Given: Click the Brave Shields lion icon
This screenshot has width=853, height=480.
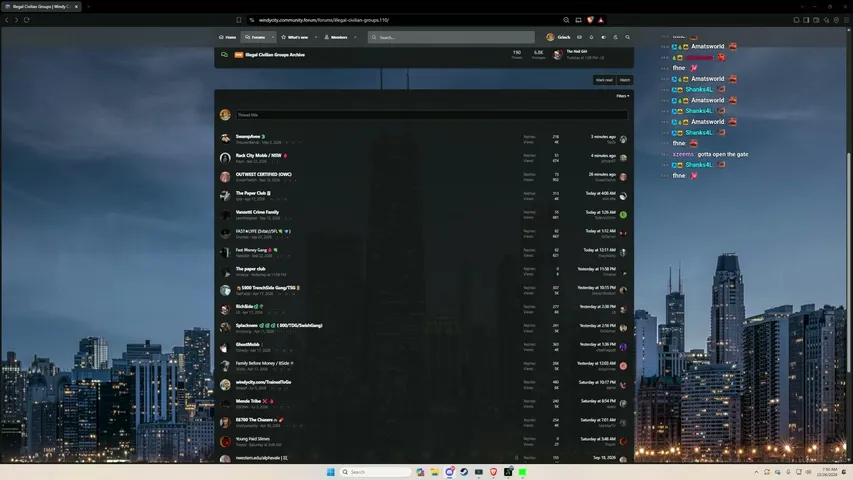Looking at the screenshot, I should pos(590,20).
